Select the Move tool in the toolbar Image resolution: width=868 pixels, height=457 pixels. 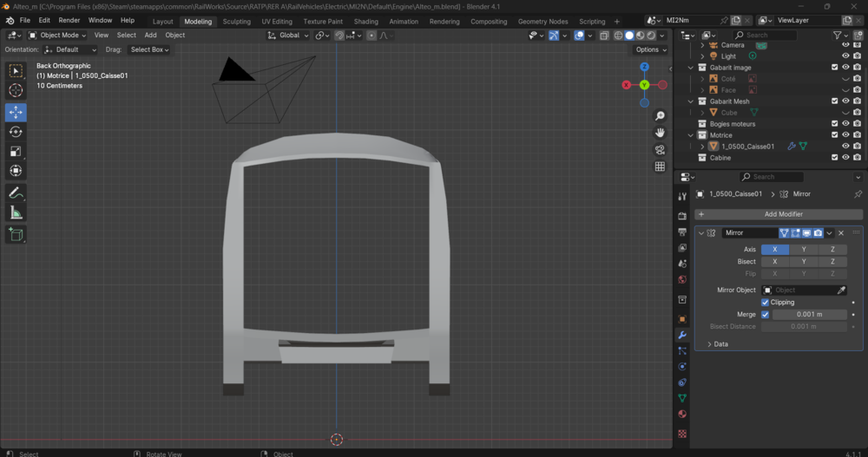tap(16, 113)
